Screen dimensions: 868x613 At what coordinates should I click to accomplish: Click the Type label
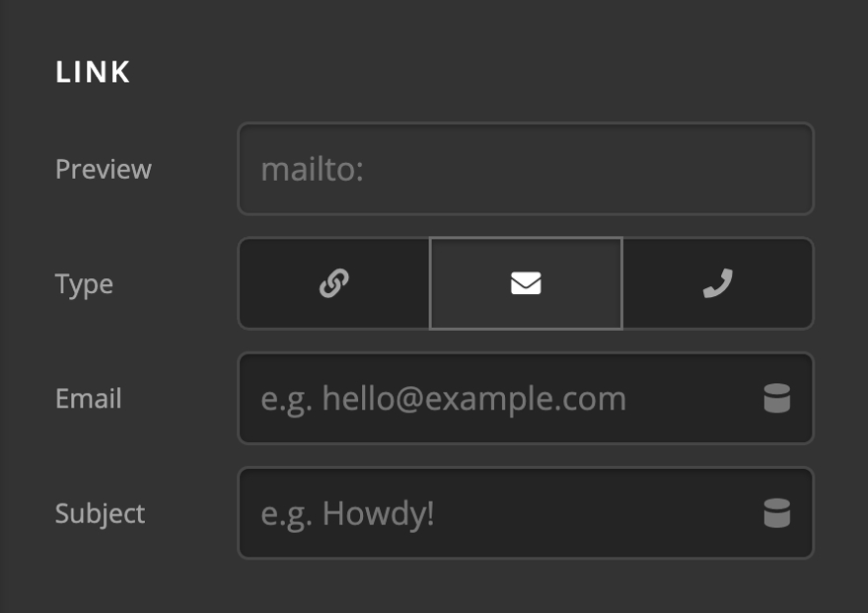(x=84, y=284)
